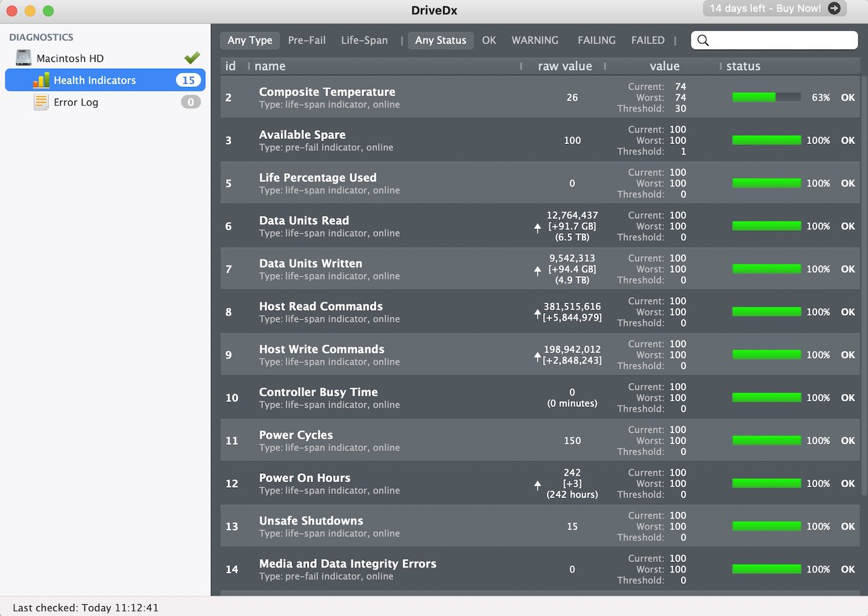Click the arrow icon in Buy Now banner
The width and height of the screenshot is (868, 616).
tap(834, 8)
